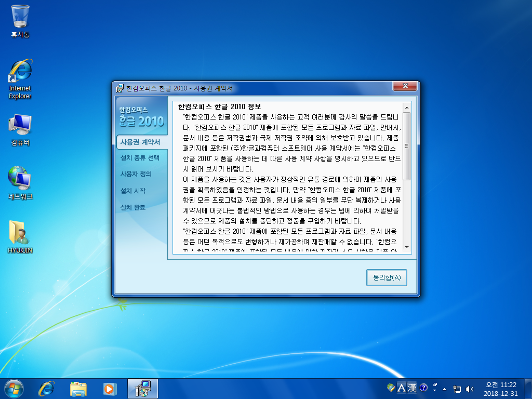The height and width of the screenshot is (399, 532).
Task: Close the 한컴오피스 한글 2010 installer window
Action: (405, 86)
